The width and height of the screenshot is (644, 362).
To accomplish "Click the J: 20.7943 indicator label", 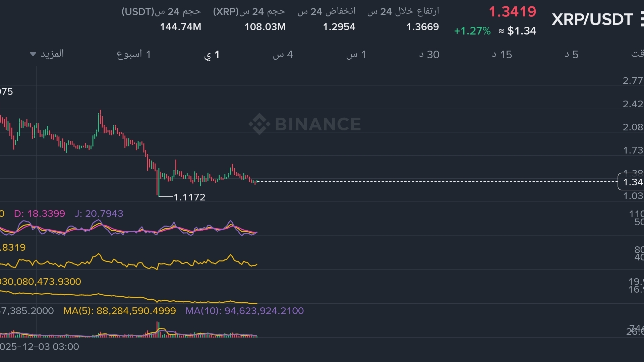I will click(x=99, y=214).
